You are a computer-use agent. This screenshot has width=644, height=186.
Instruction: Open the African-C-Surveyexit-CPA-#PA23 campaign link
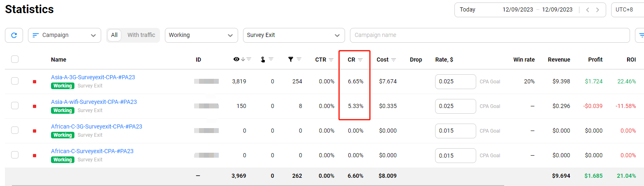(x=92, y=151)
